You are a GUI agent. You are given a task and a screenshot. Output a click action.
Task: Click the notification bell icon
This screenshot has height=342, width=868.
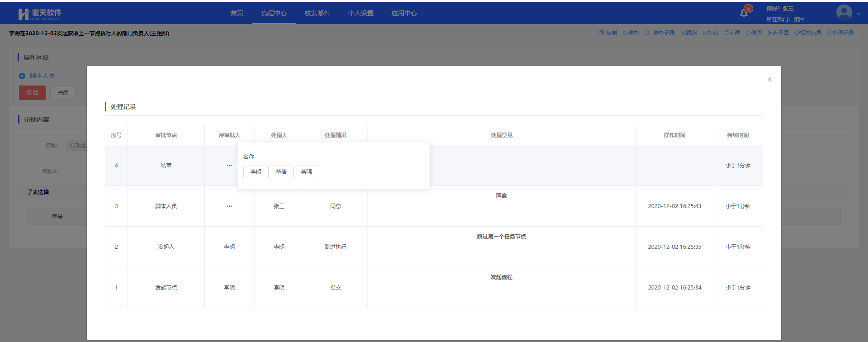744,13
